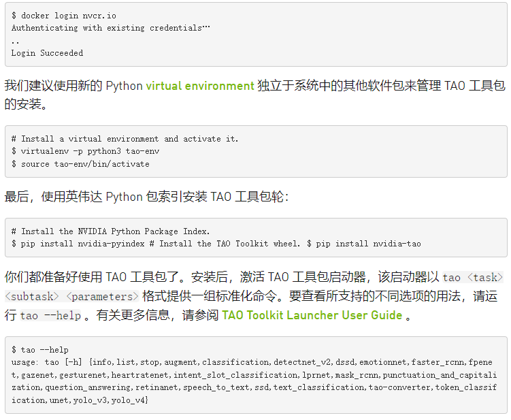Viewport: 511px width, 420px height.
Task: Click inline code 'tao --help' in paragraph
Action: tap(50, 315)
